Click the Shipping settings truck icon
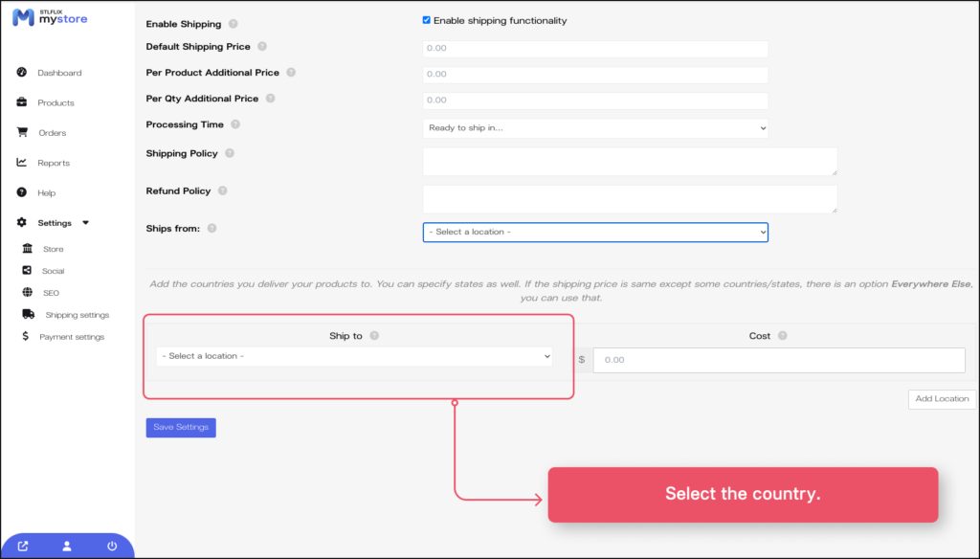The height and width of the screenshot is (559, 980). click(x=29, y=314)
